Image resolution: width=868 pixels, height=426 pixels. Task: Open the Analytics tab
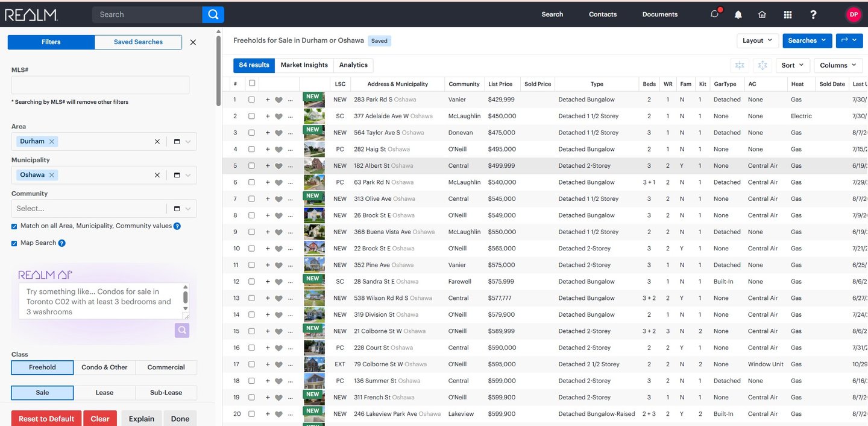(x=353, y=65)
